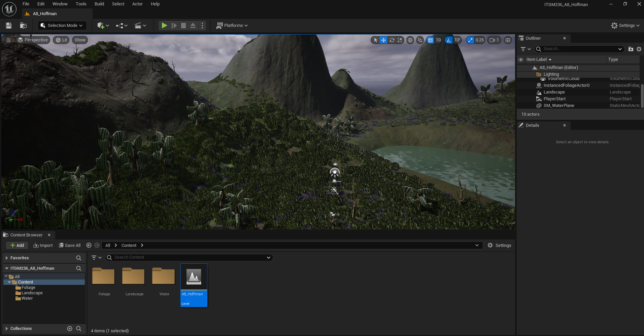
Task: Open the Tools menu
Action: coord(81,4)
